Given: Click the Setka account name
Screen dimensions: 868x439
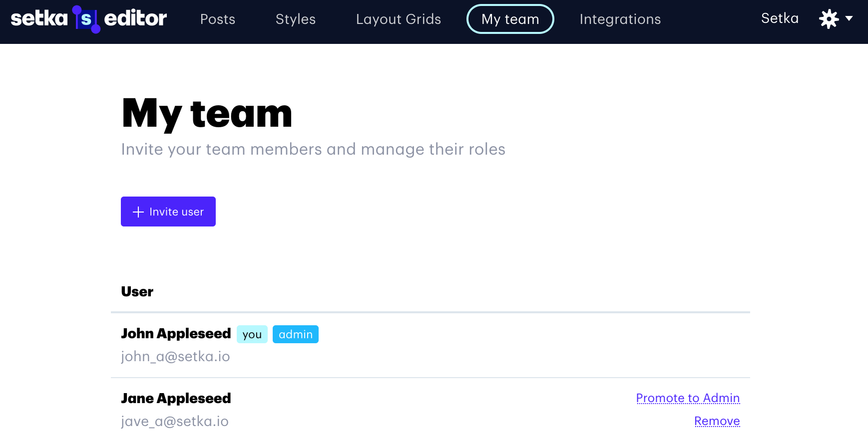Looking at the screenshot, I should point(779,18).
